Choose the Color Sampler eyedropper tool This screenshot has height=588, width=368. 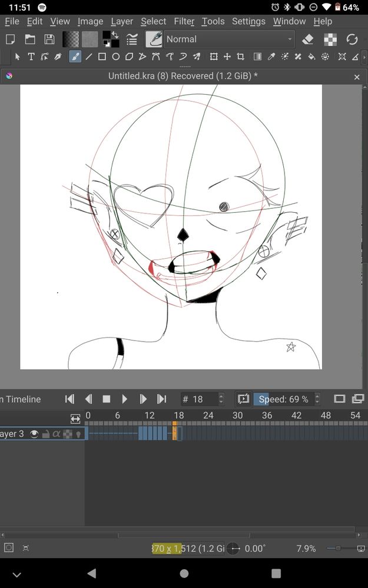pos(271,57)
